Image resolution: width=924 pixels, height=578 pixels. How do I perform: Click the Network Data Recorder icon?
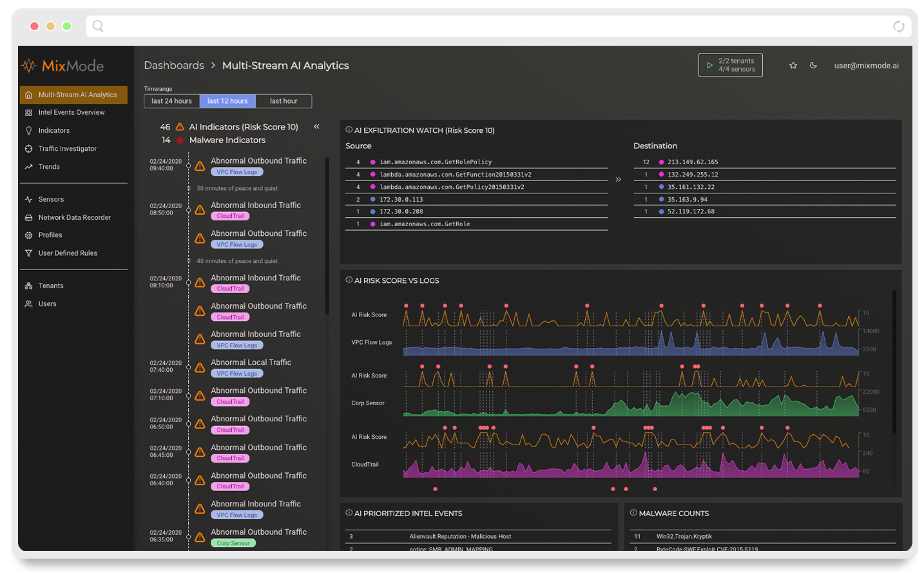point(28,218)
